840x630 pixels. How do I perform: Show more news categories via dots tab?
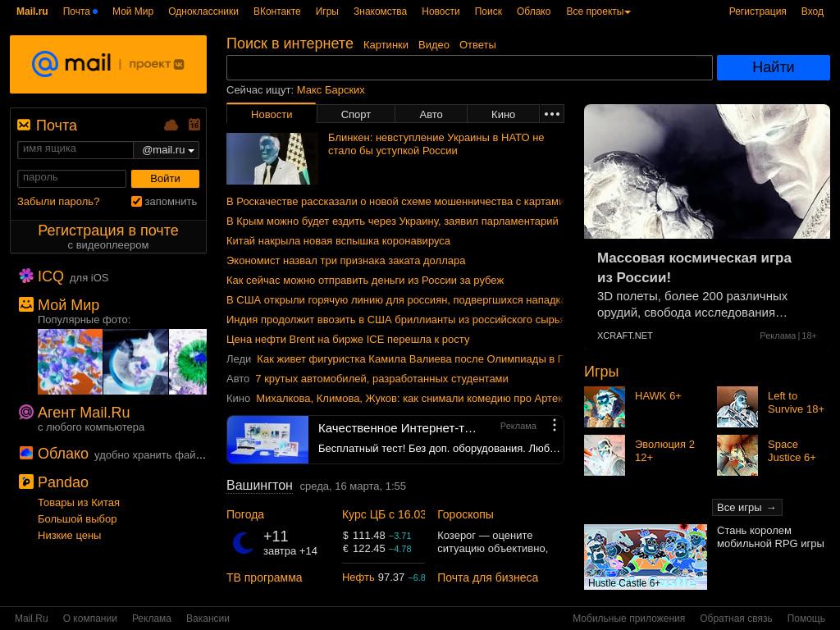(552, 114)
